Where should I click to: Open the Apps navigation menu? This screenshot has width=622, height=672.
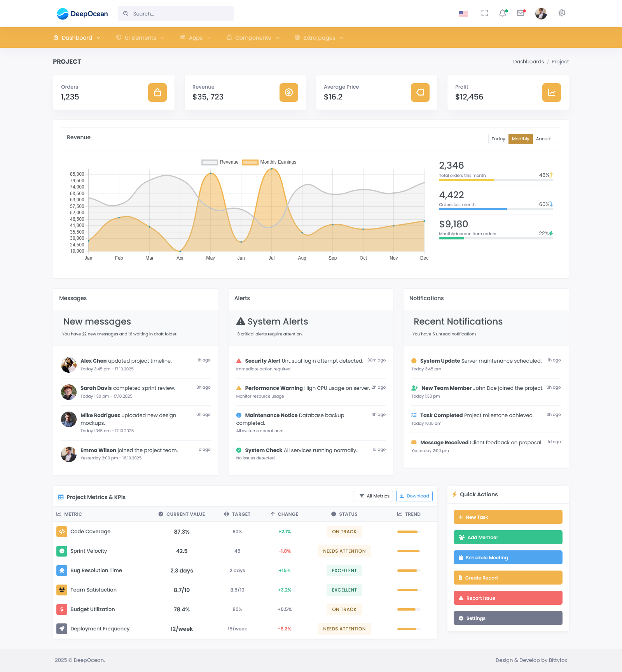click(196, 38)
